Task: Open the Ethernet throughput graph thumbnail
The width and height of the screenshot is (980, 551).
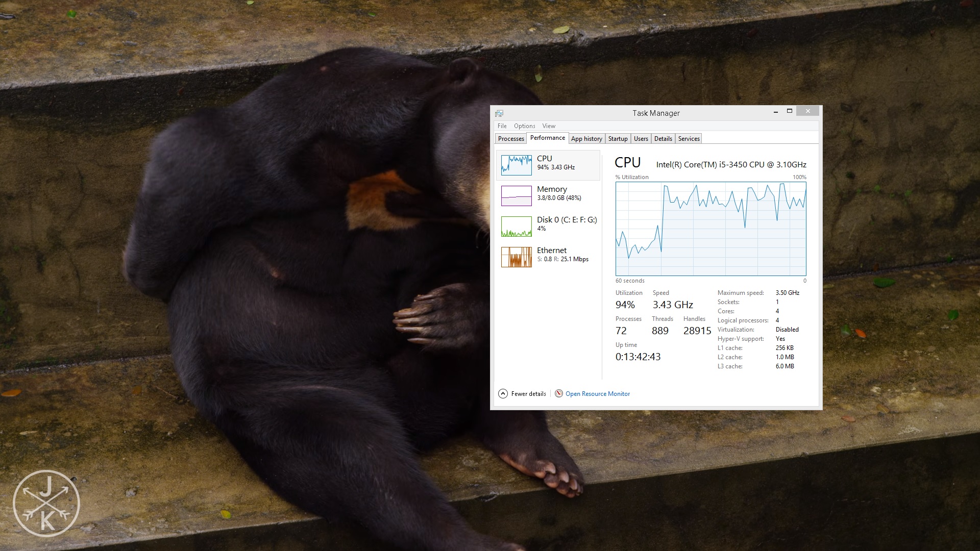Action: coord(516,257)
